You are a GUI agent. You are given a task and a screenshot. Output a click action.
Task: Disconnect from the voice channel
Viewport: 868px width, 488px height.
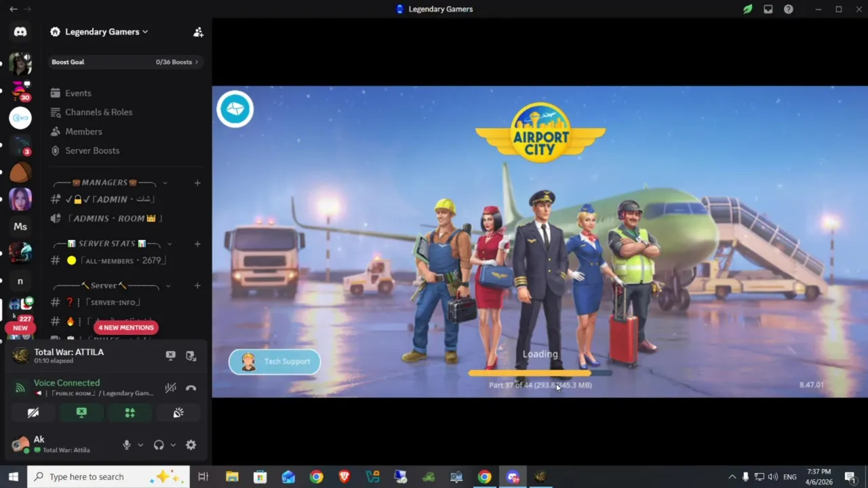191,388
